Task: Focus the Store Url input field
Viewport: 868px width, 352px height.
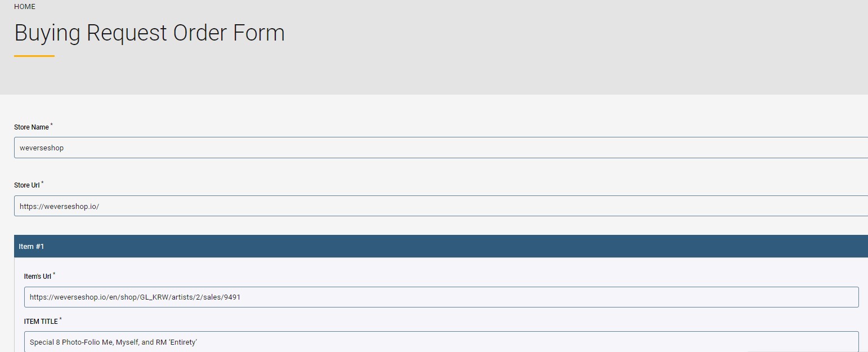Action: click(439, 206)
